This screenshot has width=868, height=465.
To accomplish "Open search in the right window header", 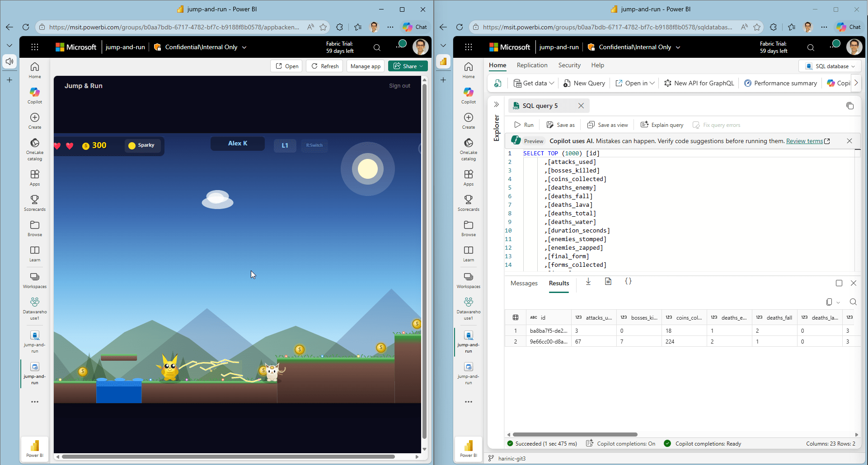I will (x=811, y=47).
